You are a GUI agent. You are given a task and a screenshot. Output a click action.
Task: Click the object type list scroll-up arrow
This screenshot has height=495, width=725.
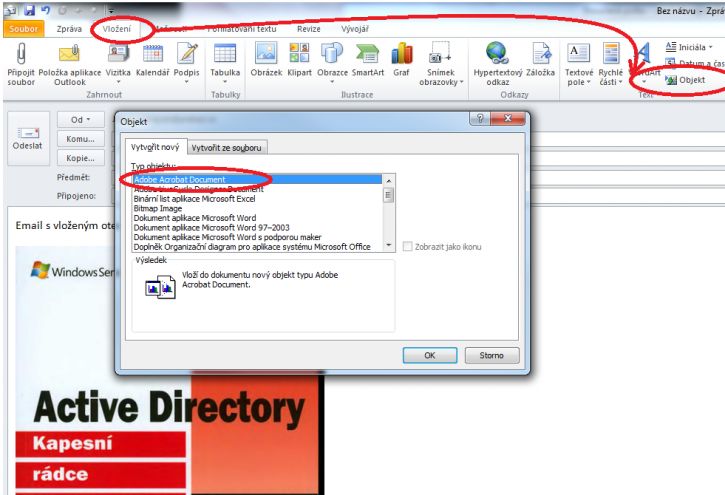click(x=388, y=180)
